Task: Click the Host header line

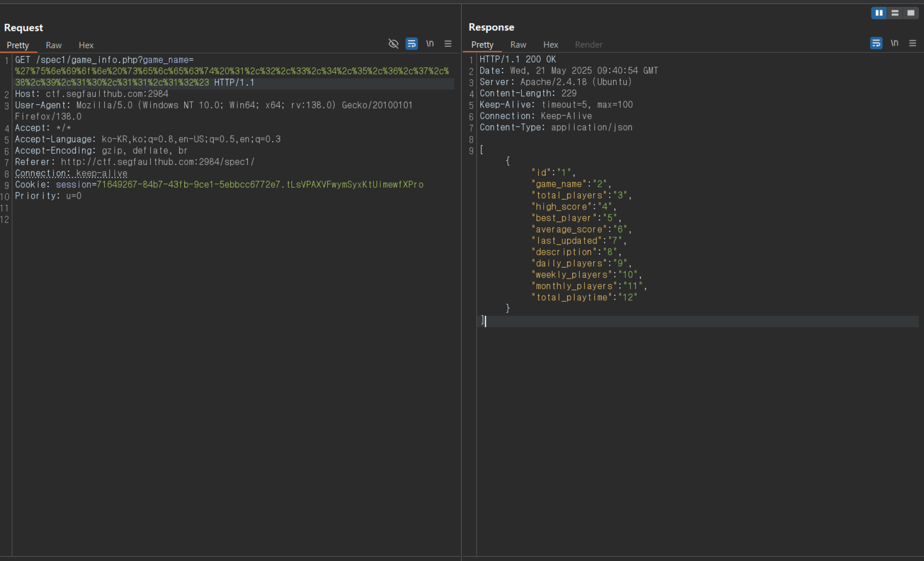Action: [x=92, y=94]
